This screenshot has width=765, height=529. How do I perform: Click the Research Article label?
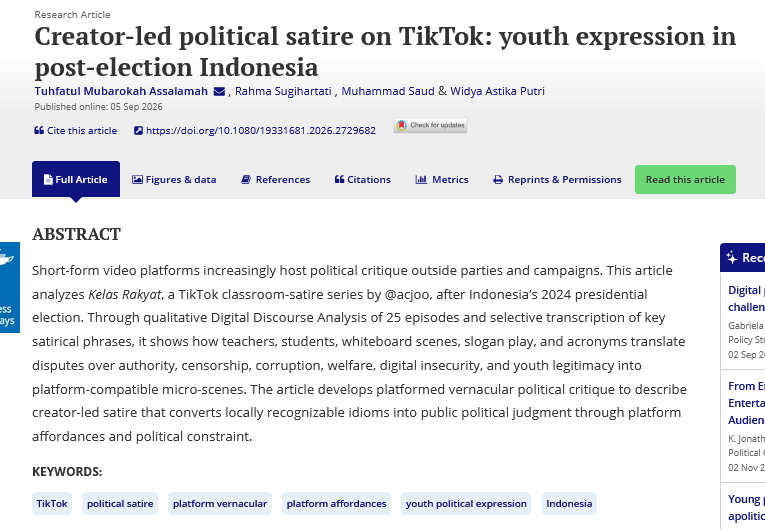[72, 15]
